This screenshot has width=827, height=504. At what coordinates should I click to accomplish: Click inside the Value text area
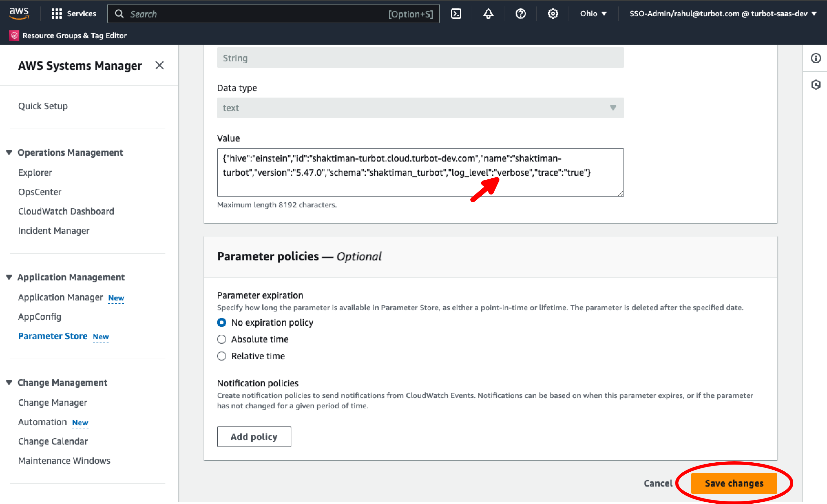tap(420, 172)
